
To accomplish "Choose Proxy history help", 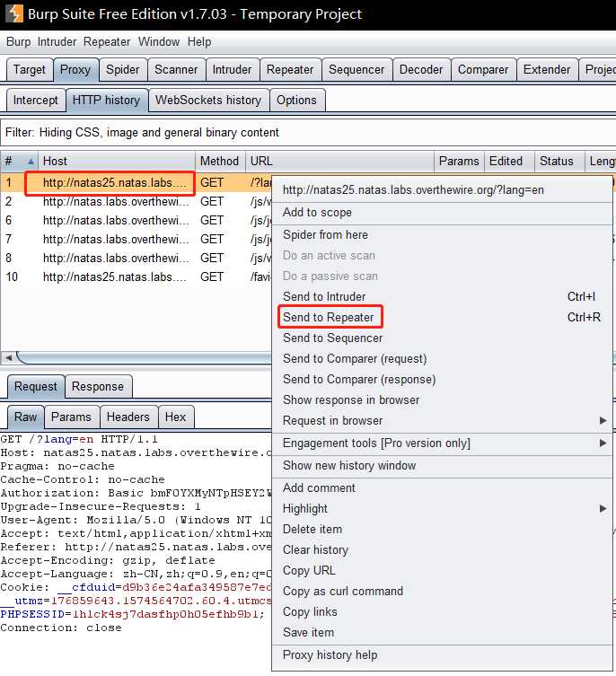I will tap(442, 655).
